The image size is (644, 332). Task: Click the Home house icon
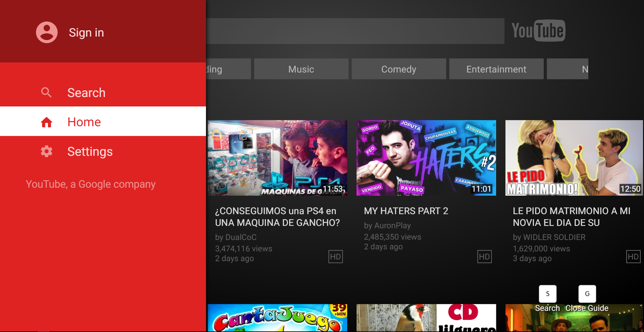(47, 122)
